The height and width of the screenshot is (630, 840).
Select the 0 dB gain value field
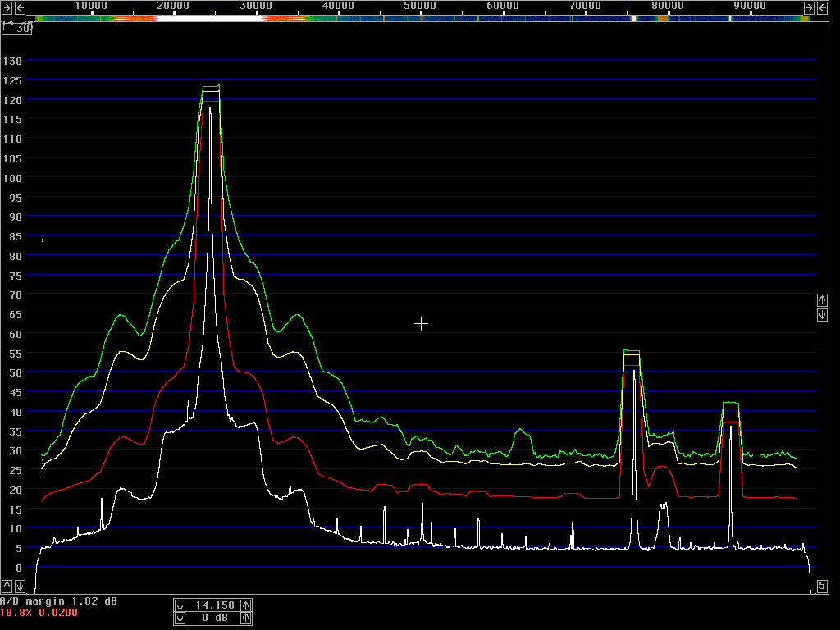[215, 619]
